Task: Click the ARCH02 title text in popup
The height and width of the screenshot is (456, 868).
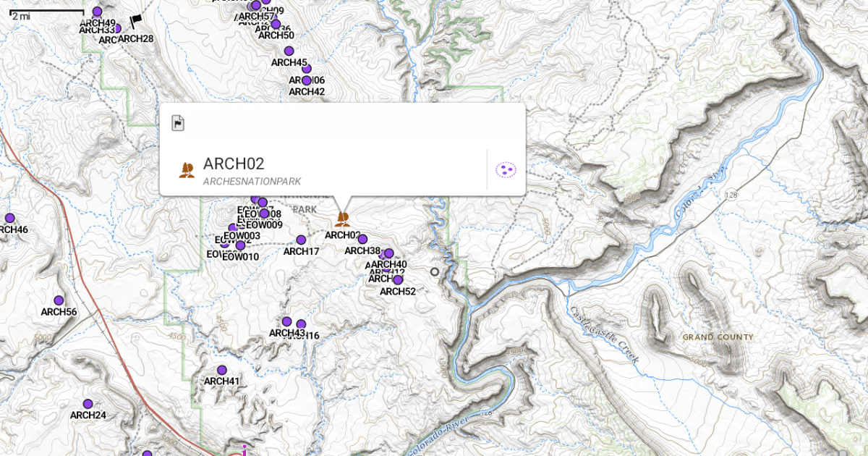Action: (234, 164)
